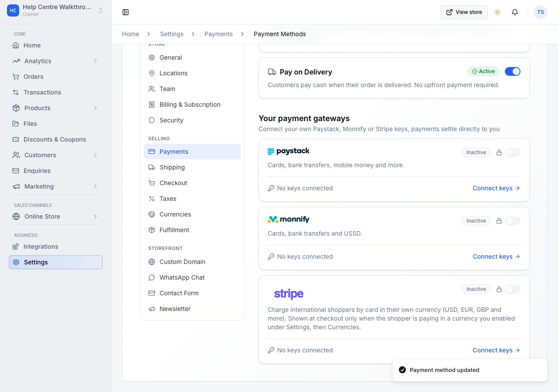Click the Orders cart icon
This screenshot has height=392, width=558.
pyautogui.click(x=16, y=77)
